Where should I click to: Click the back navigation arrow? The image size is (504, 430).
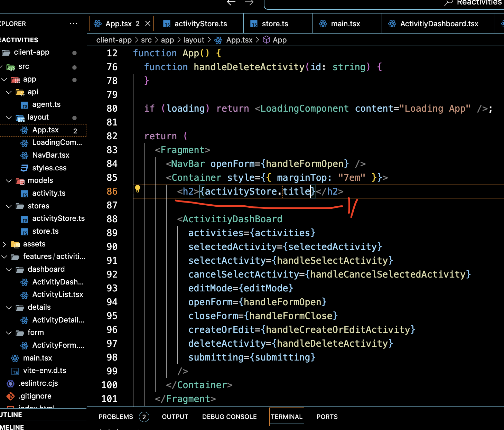[231, 2]
